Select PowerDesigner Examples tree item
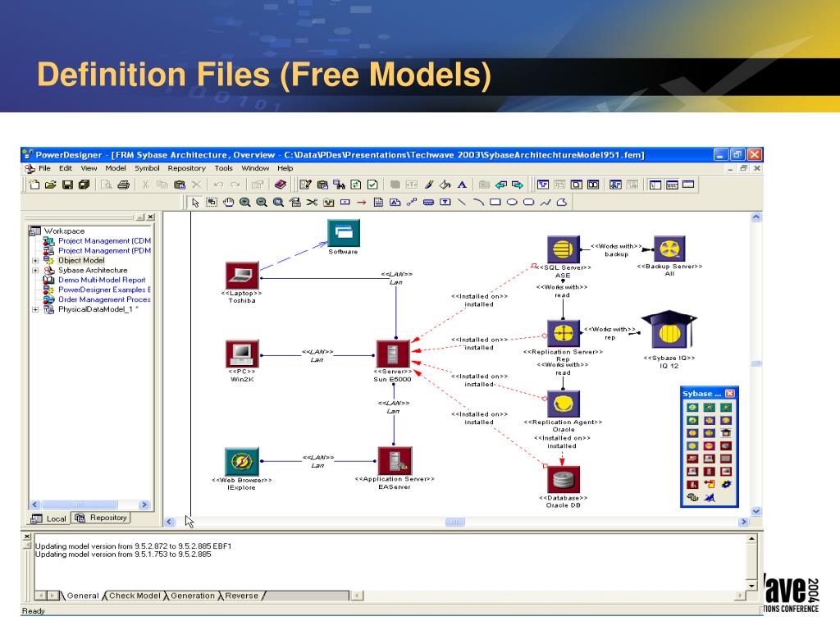 click(104, 290)
